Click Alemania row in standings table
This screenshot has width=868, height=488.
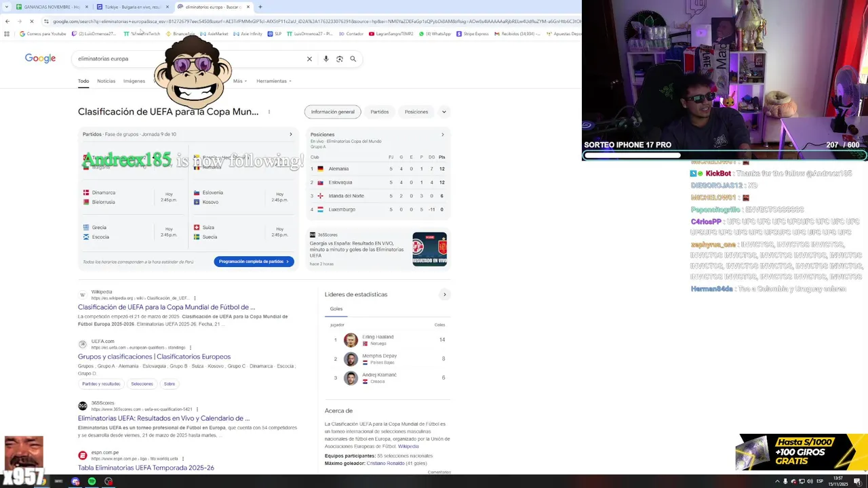pos(378,169)
